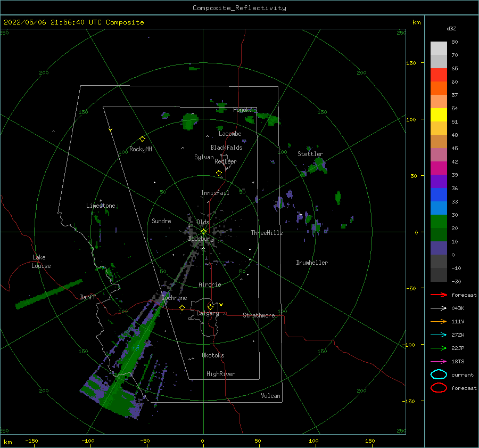Screen dimensions: 479x448
Task: Click the Banff label
Action: pyautogui.click(x=88, y=297)
